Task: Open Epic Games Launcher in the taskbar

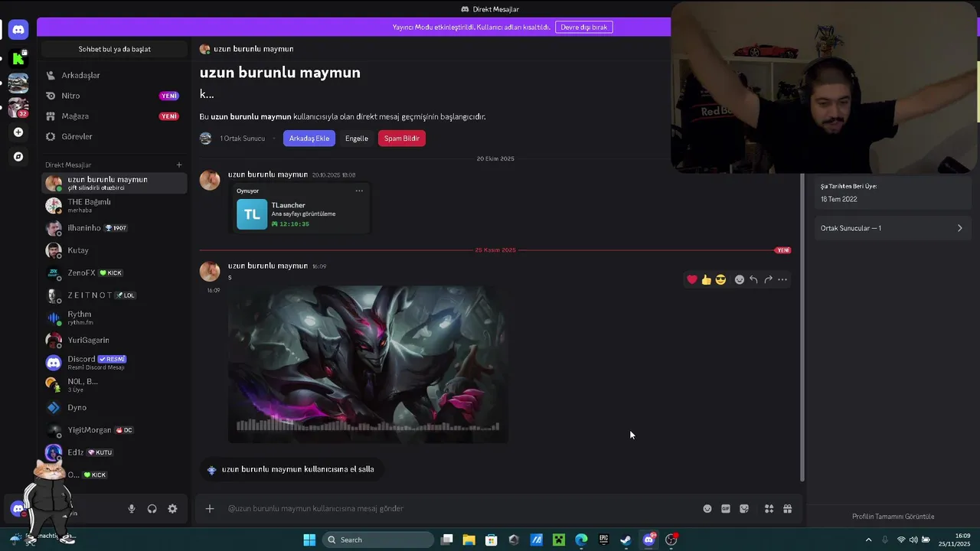Action: click(x=603, y=540)
